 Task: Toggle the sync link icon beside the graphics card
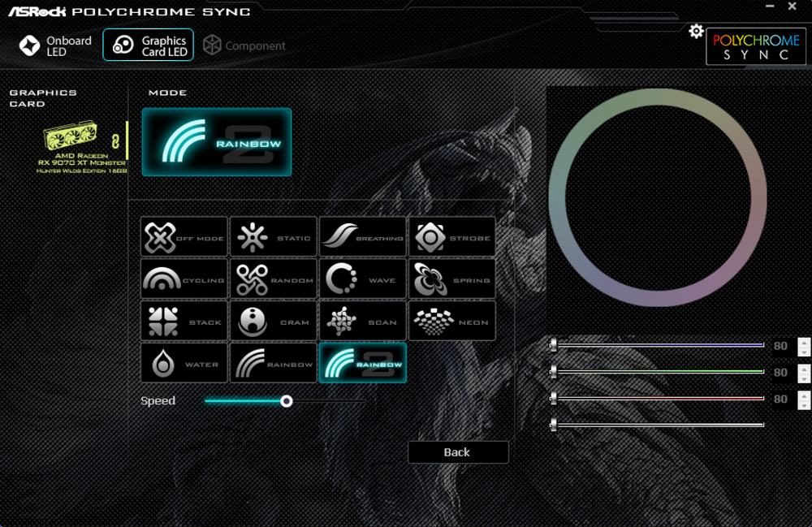point(115,140)
